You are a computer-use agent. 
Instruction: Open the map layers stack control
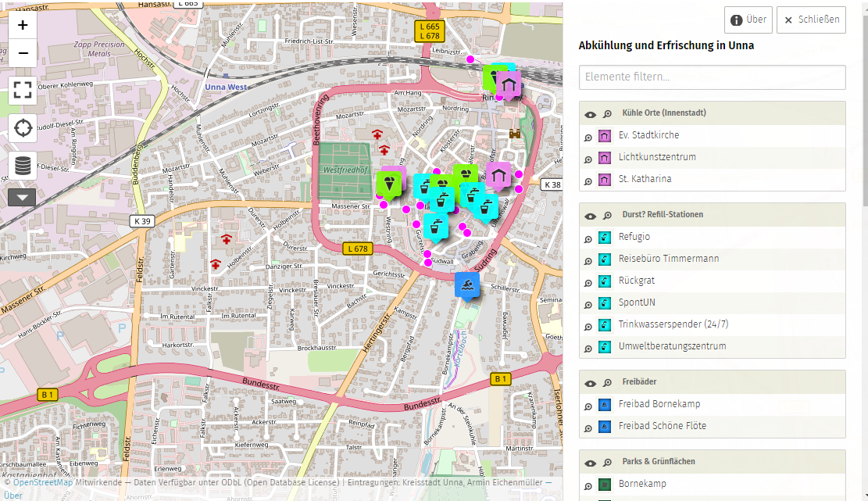pyautogui.click(x=23, y=166)
